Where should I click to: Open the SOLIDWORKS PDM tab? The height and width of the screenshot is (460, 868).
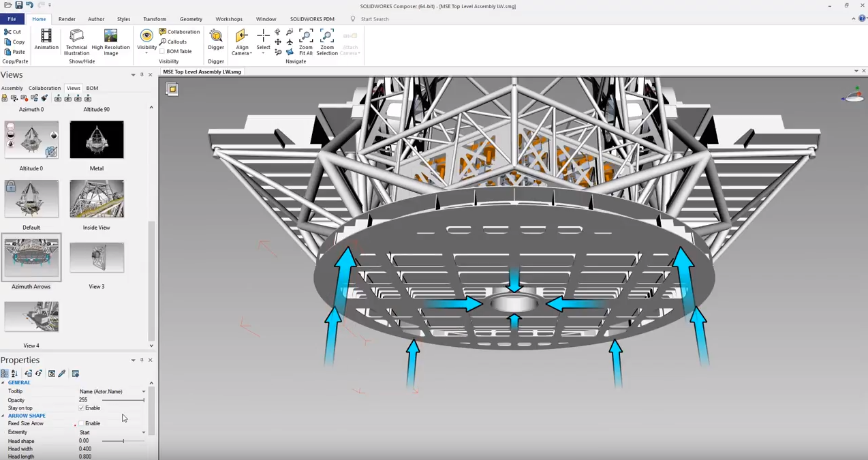point(312,19)
